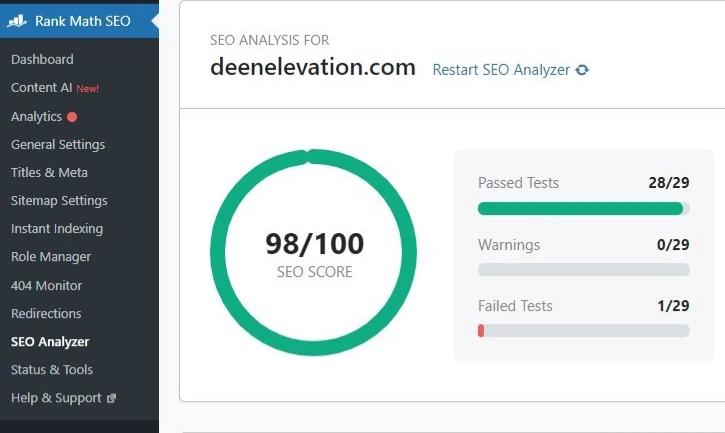Click the 1/29 failed tests count
This screenshot has width=725, height=433.
673,306
